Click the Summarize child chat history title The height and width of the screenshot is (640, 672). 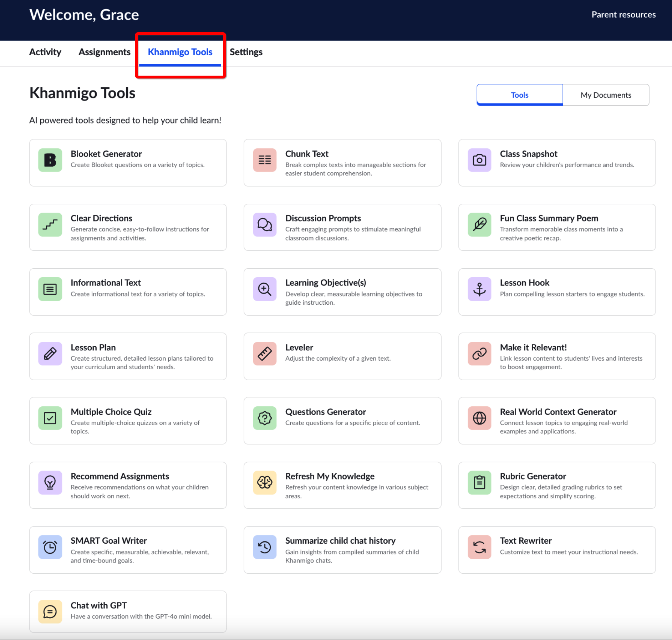point(340,541)
